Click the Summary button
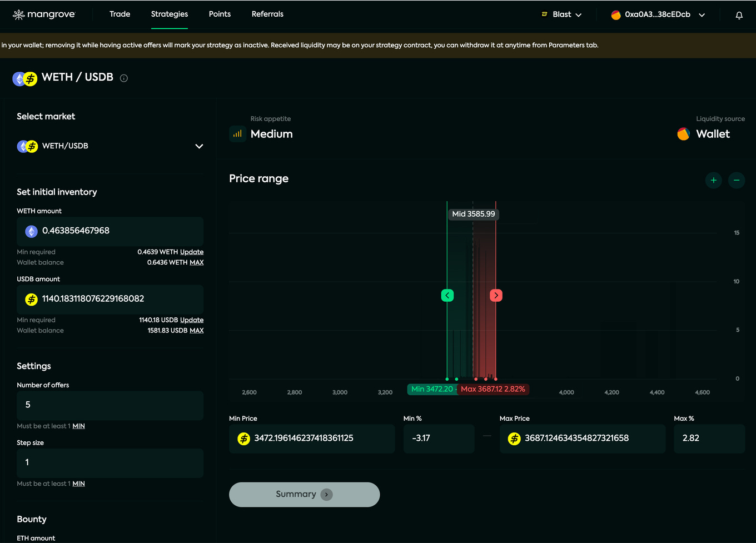This screenshot has width=756, height=543. (304, 495)
